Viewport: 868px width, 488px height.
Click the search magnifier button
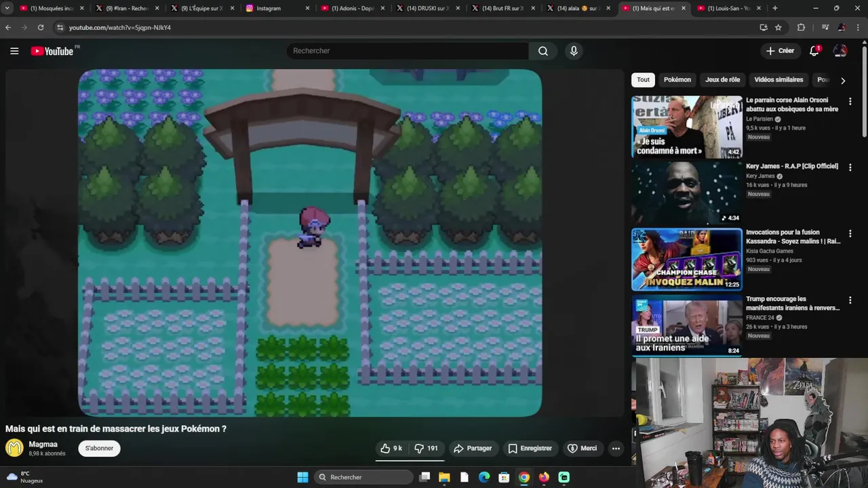coord(542,51)
